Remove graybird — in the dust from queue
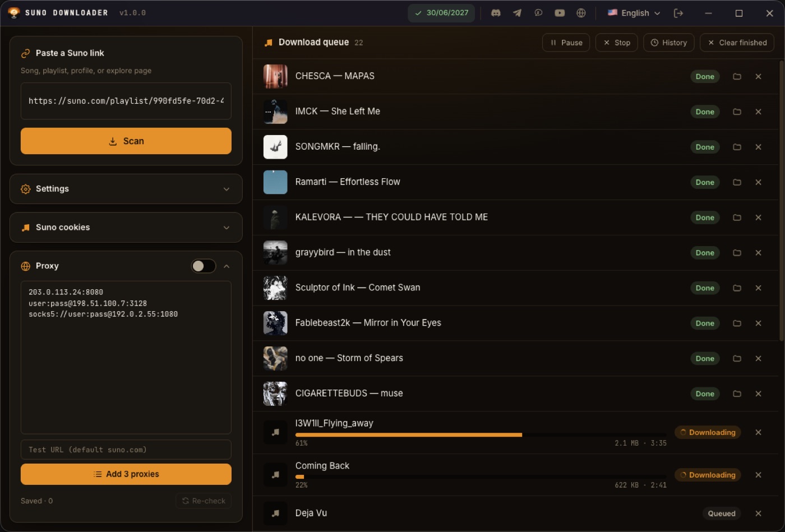Image resolution: width=785 pixels, height=532 pixels. tap(758, 253)
